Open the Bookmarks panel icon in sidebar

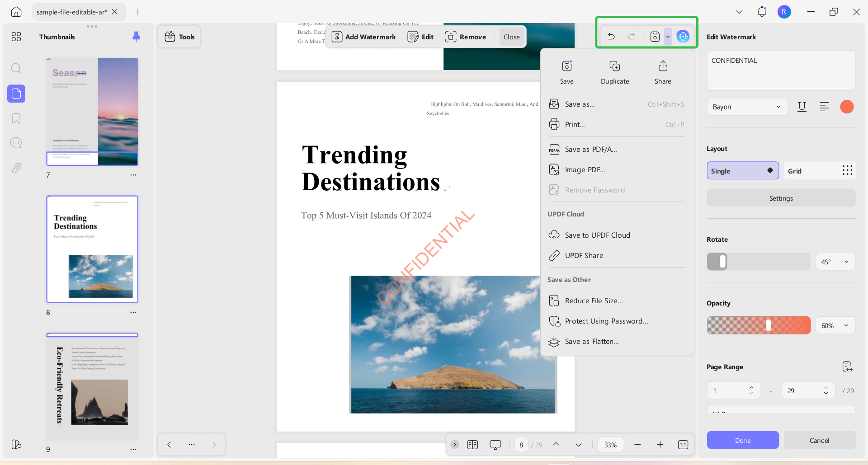[x=16, y=119]
